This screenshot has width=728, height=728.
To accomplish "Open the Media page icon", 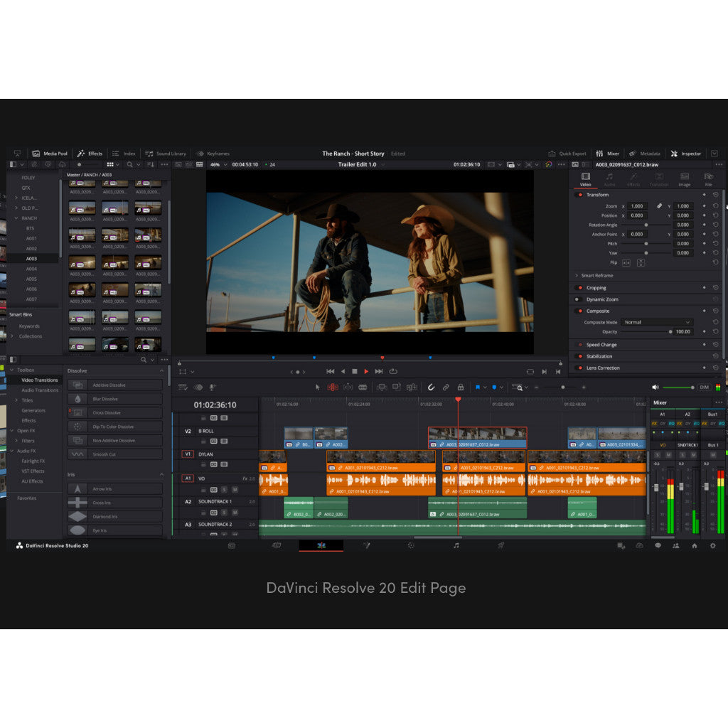I will (232, 545).
